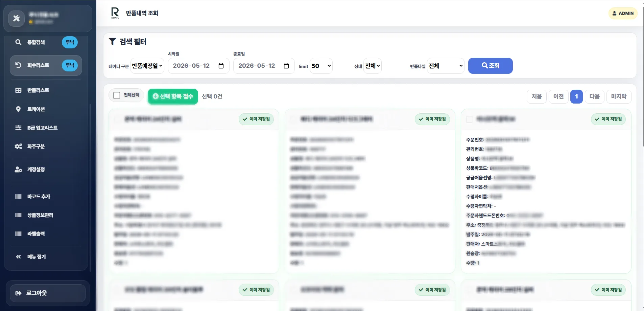Viewport: 644px width, 311px height.
Task: Open 상품정보관리 menu
Action: coord(46,215)
